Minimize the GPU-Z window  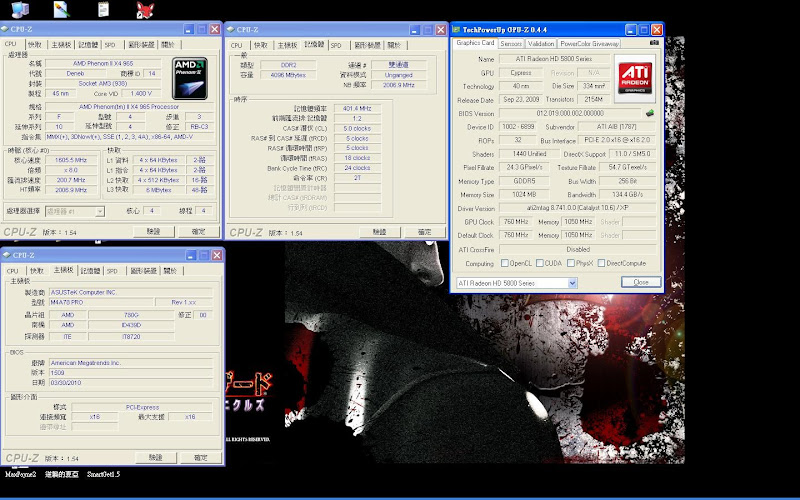(x=631, y=30)
